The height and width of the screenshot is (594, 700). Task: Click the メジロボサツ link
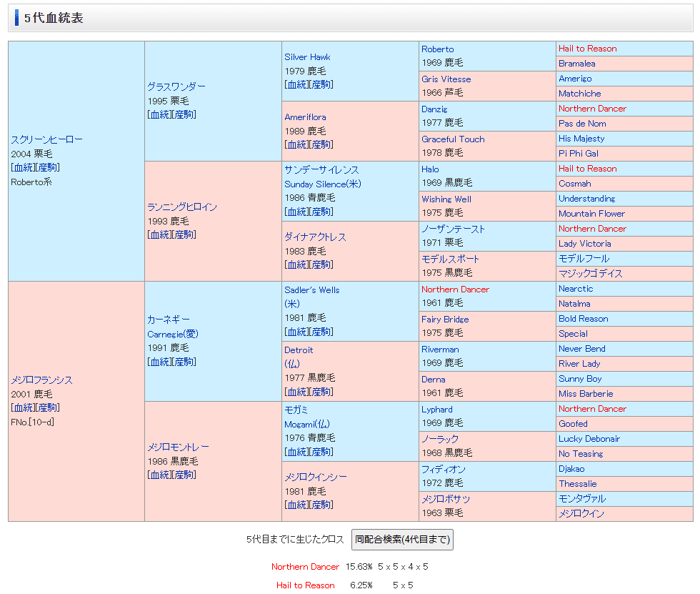(446, 500)
